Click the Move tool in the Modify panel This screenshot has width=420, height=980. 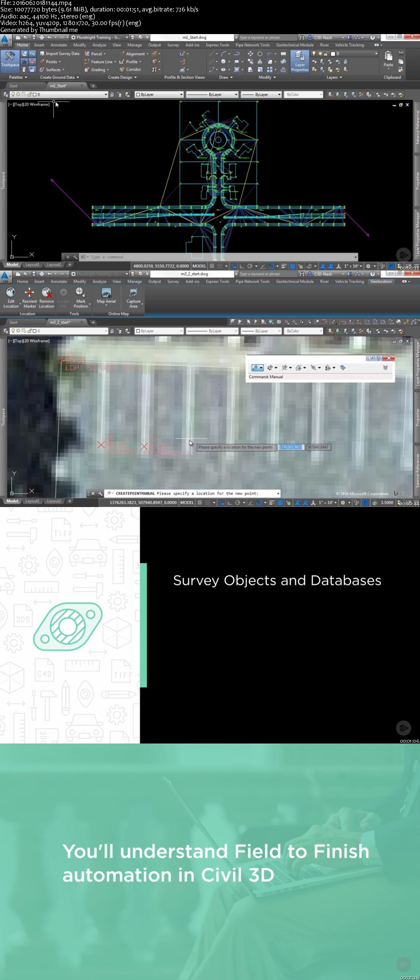(x=250, y=54)
